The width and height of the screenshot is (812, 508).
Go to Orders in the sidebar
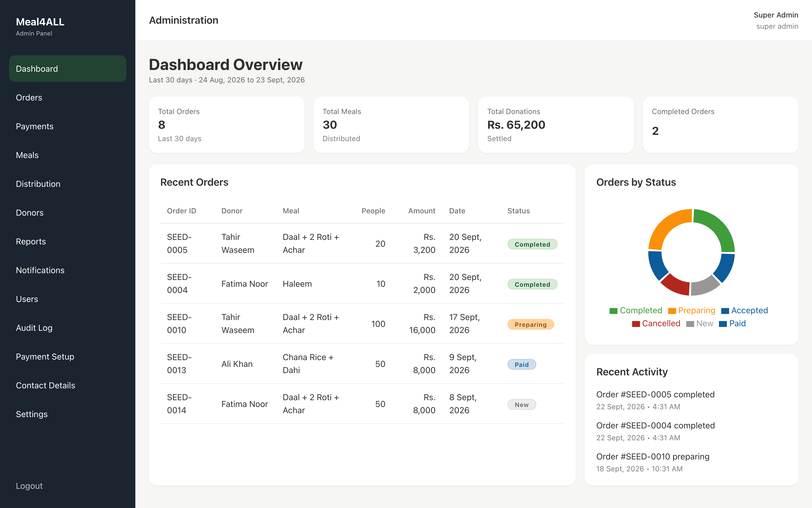[67, 97]
